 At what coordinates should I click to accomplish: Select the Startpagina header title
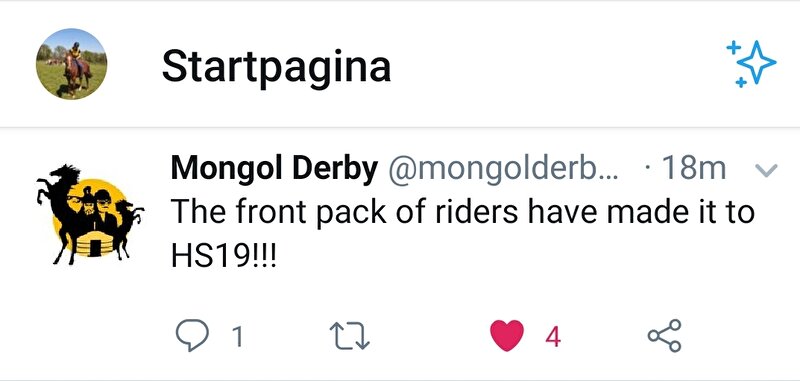[276, 67]
